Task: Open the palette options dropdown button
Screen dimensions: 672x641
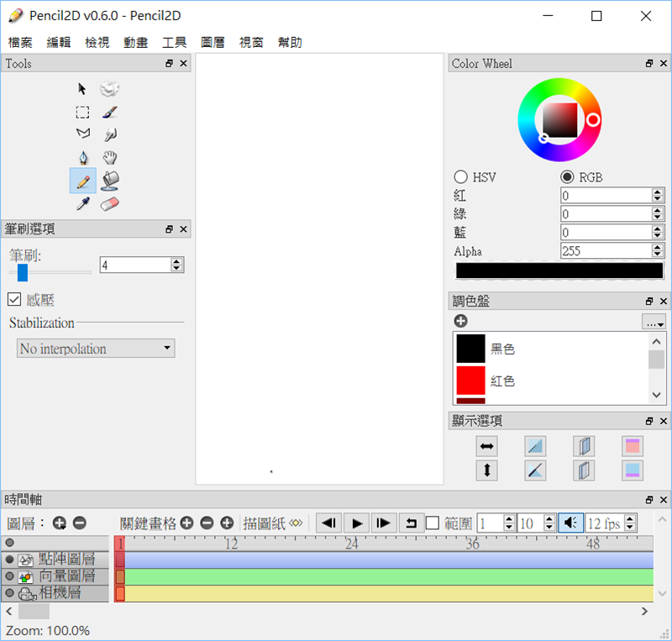Action: click(x=654, y=322)
